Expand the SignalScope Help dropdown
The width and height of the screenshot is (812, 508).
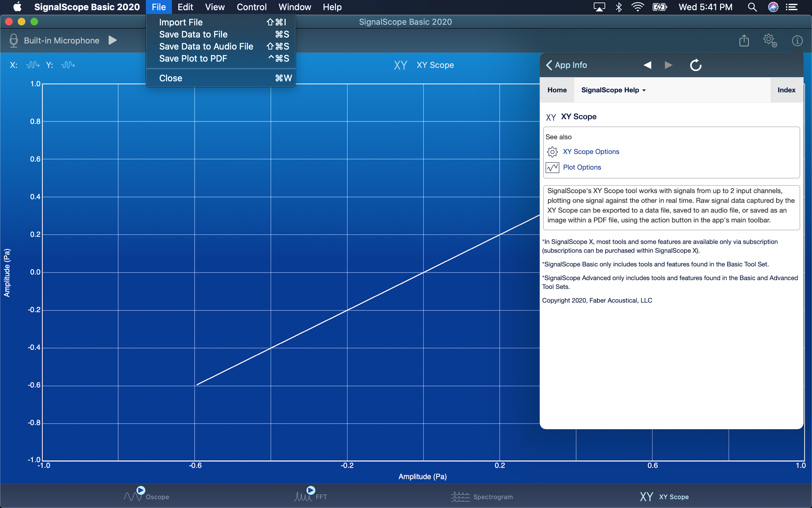613,90
